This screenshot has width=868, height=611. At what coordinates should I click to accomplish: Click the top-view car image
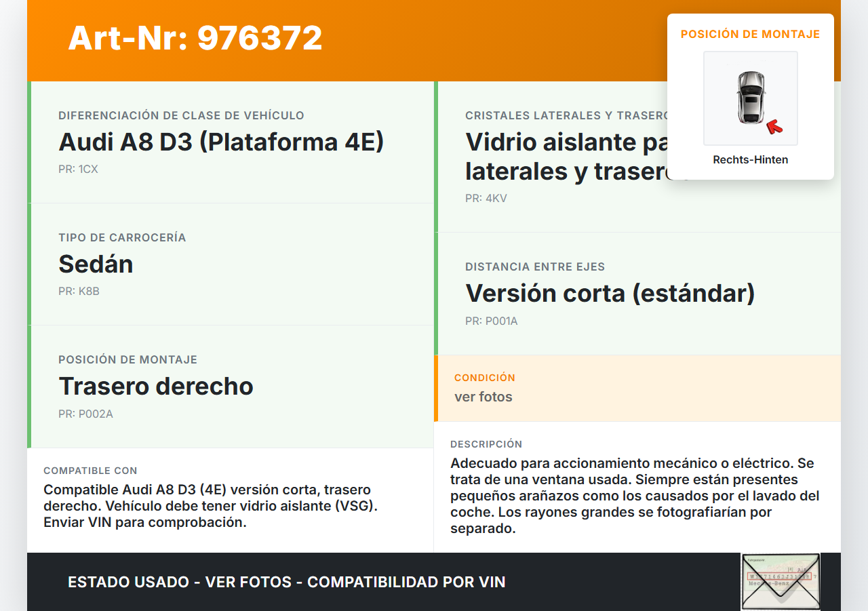pyautogui.click(x=750, y=98)
